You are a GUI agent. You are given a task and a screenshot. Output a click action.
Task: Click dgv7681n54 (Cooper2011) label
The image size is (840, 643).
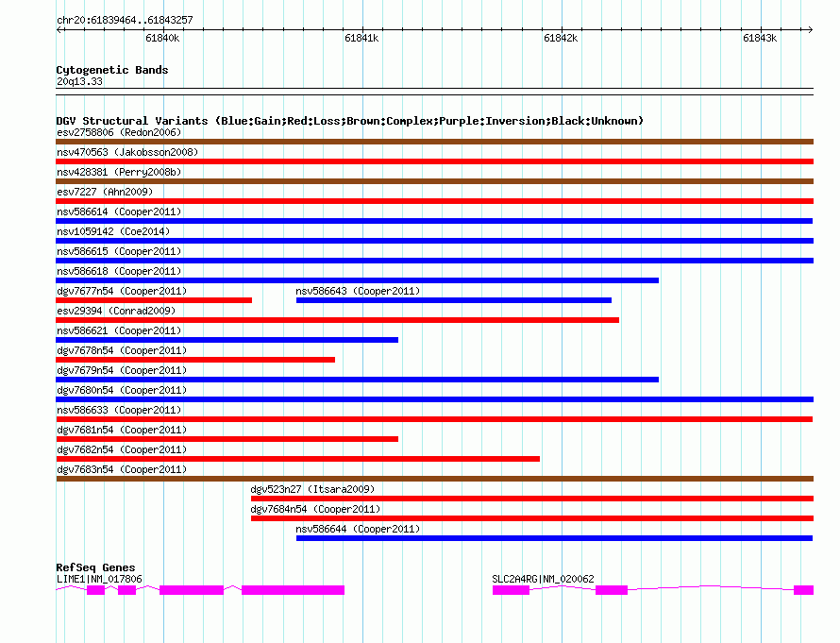(x=122, y=430)
